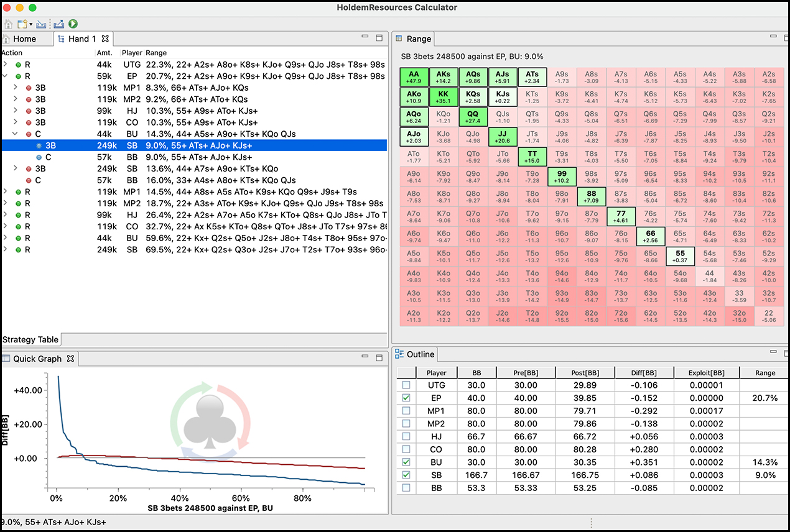The height and width of the screenshot is (532, 790).
Task: Click the Player column header in Outline
Action: [x=436, y=373]
